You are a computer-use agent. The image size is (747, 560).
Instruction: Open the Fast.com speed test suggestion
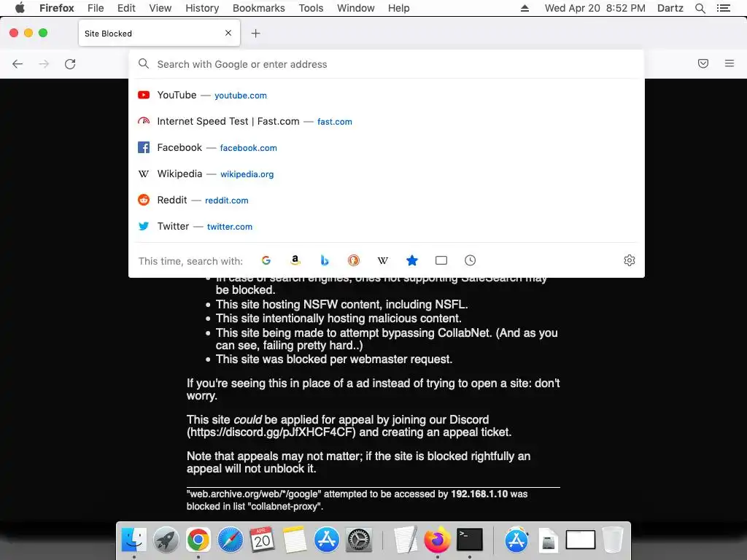[x=387, y=122]
